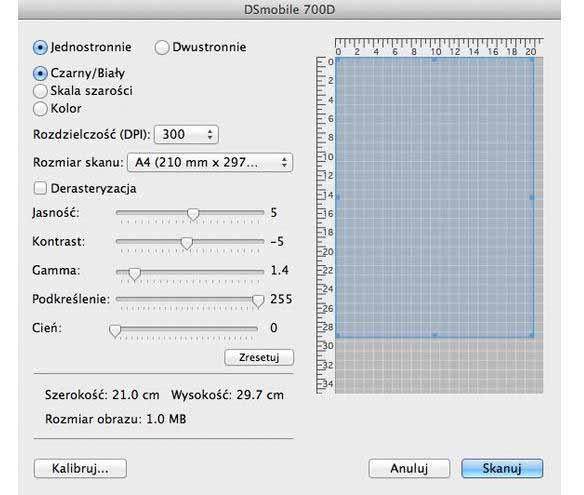Click the Wysokość: 29.7 cm text
Viewport: 584px width, 495px height.
228,395
